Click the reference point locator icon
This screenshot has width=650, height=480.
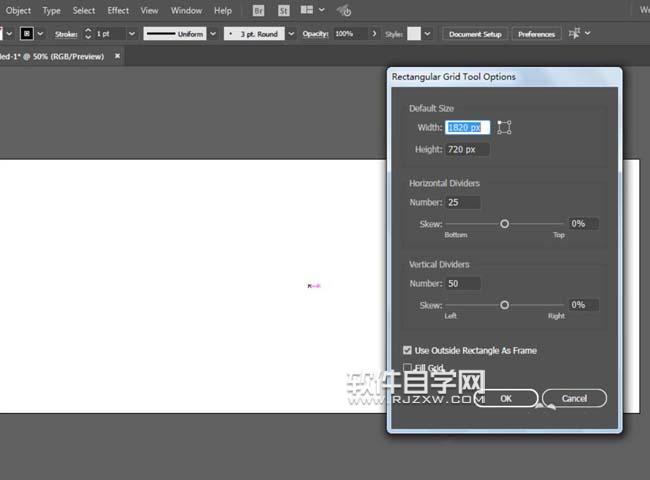click(504, 127)
